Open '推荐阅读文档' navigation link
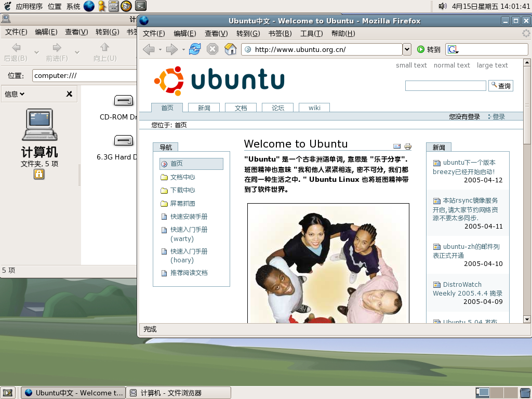 (189, 273)
